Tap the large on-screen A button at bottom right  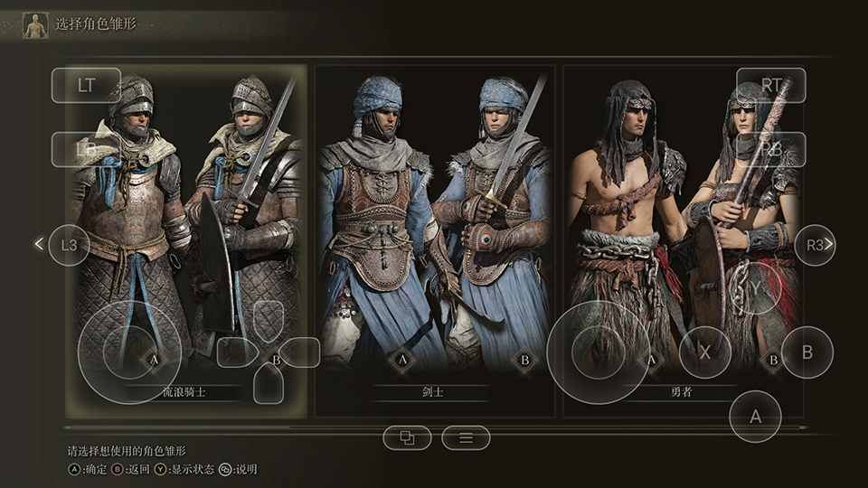pyautogui.click(x=756, y=416)
